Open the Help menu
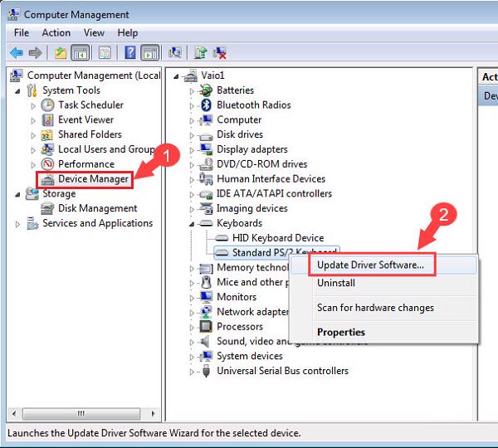The height and width of the screenshot is (448, 498). (x=128, y=32)
